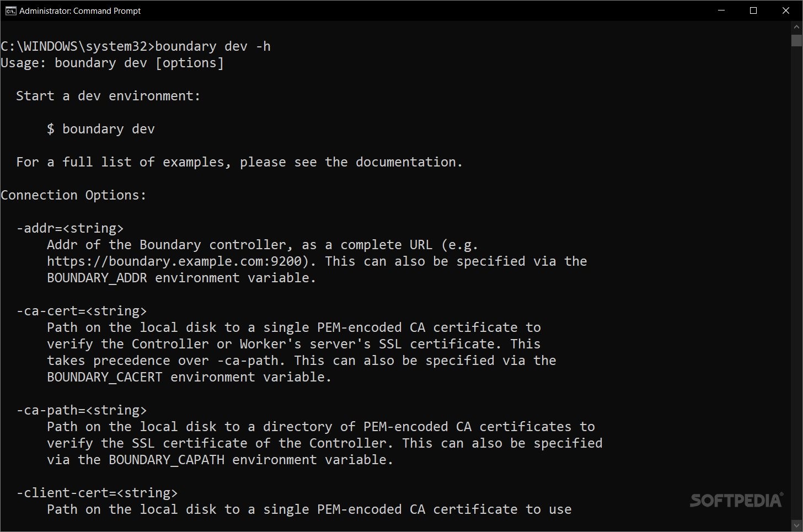The image size is (803, 532).
Task: Click the '$ boundary dev' example line
Action: pyautogui.click(x=101, y=129)
